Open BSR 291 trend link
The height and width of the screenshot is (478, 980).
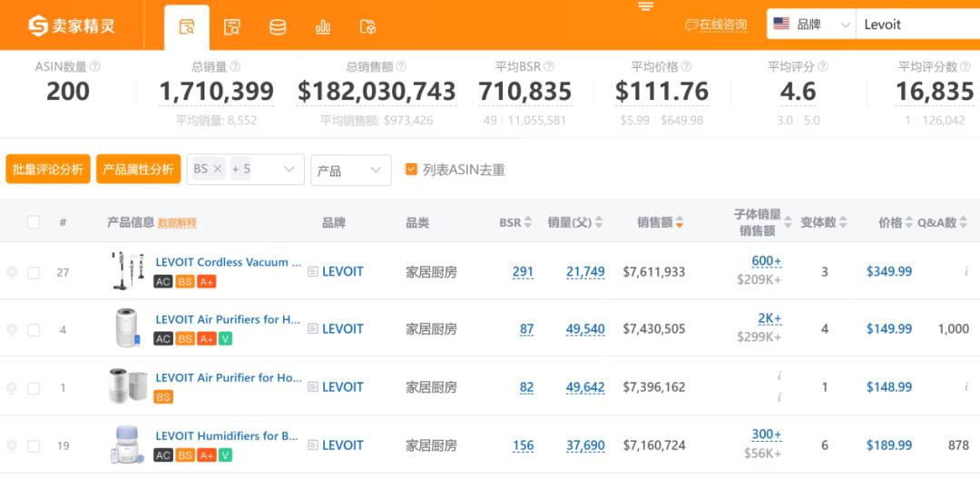point(524,272)
